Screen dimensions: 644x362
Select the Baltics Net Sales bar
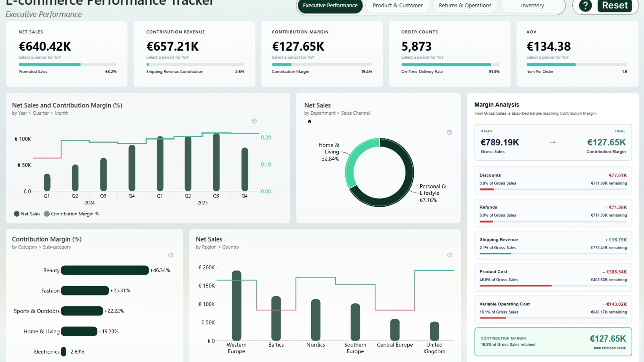tap(276, 318)
